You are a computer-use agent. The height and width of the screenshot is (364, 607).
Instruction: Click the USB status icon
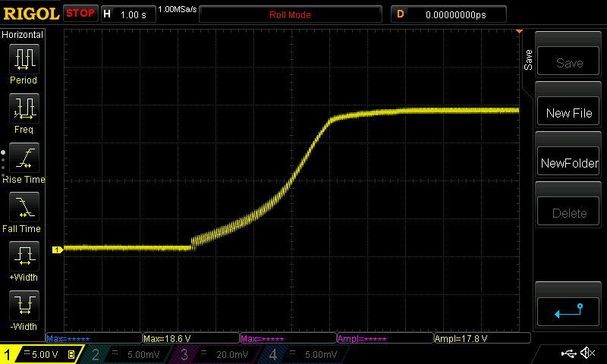[x=568, y=353]
